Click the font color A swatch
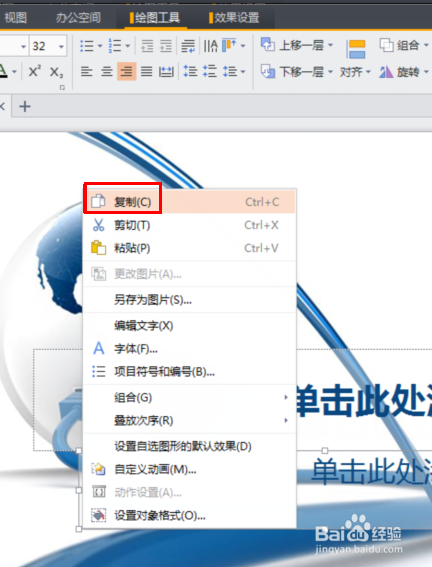The height and width of the screenshot is (567, 432). (x=4, y=71)
